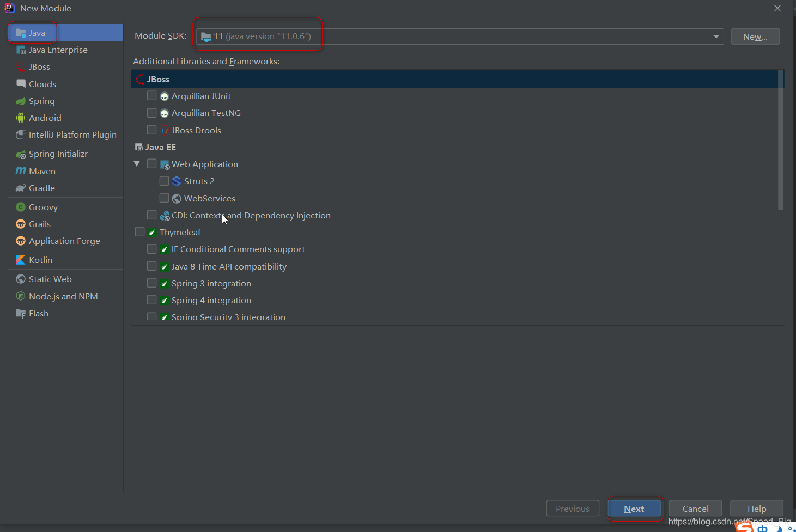This screenshot has width=796, height=532.
Task: Select Java Enterprise module type
Action: [66, 50]
